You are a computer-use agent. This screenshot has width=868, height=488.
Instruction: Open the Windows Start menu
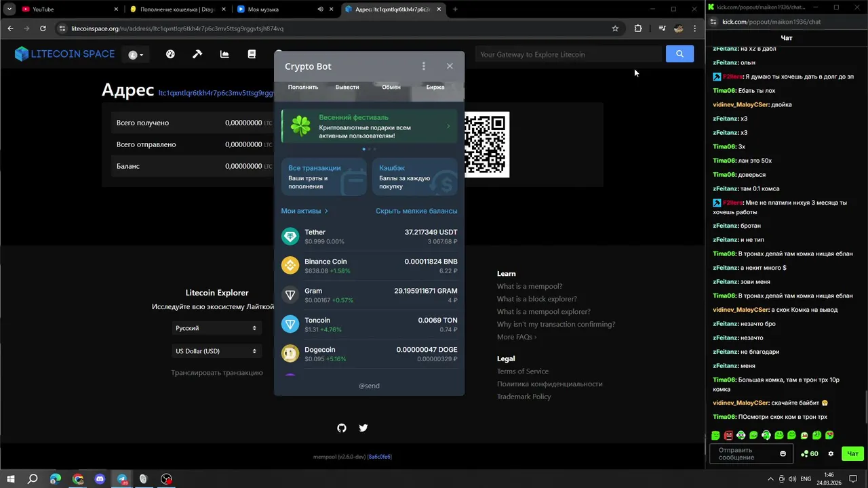(x=11, y=479)
